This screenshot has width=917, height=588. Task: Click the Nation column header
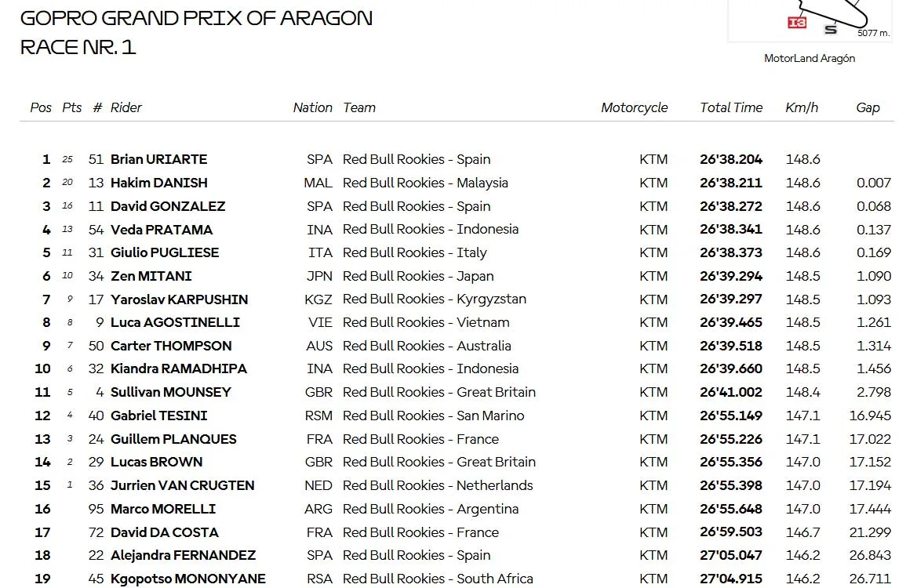(x=312, y=107)
